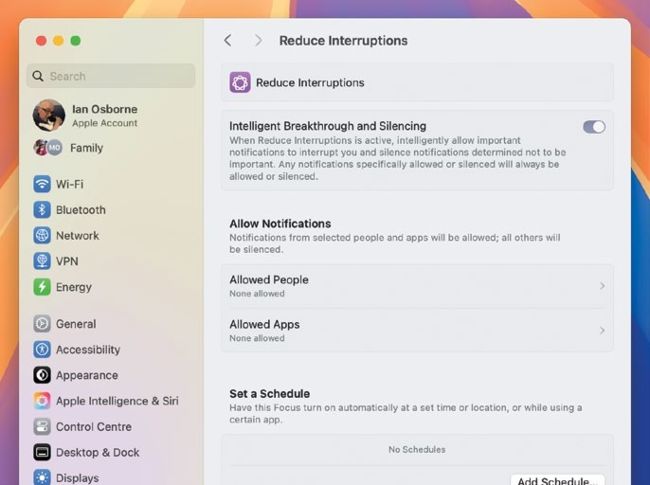
Task: Click the Appearance icon
Action: [x=42, y=375]
